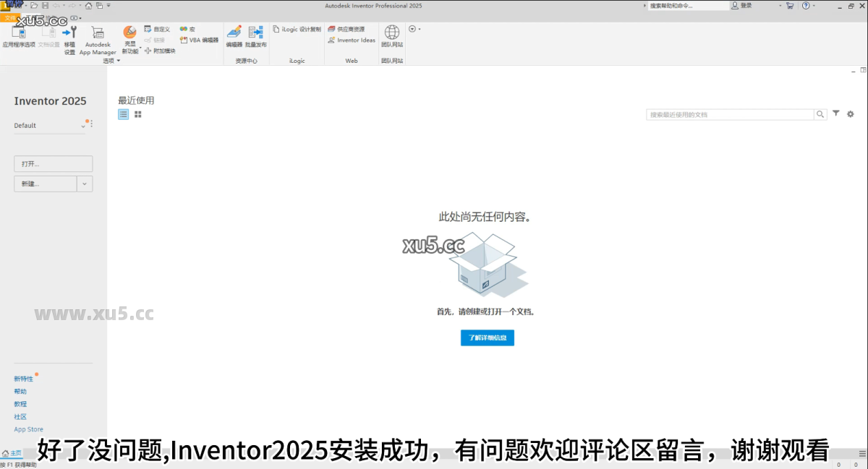Click the recent documents search field

tap(731, 113)
